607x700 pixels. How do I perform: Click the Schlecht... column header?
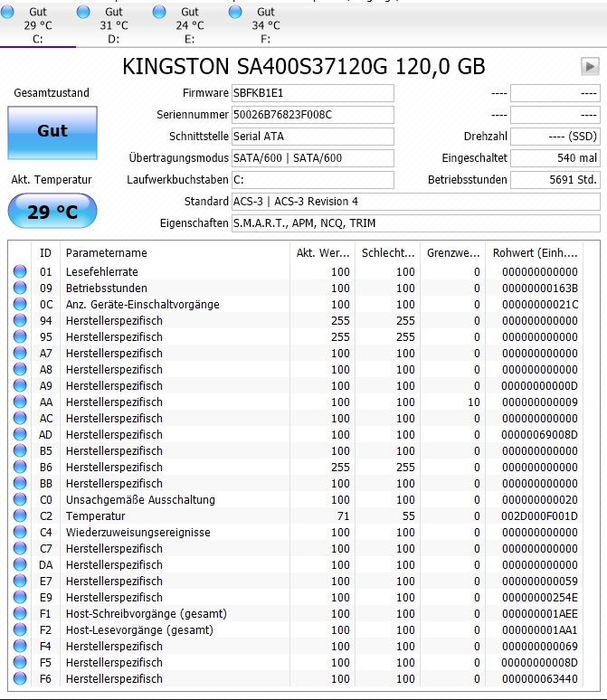388,253
